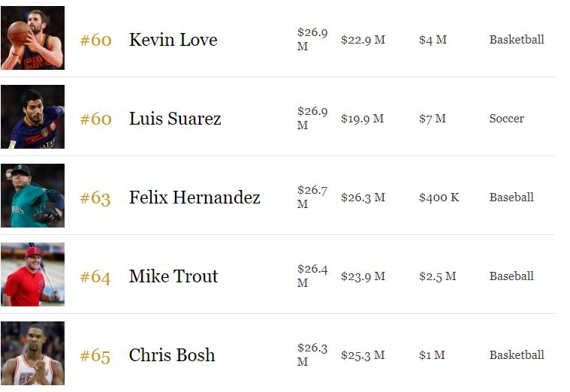Screen dimensions: 570x392
Task: Click the $19.9 M salary value
Action: (x=363, y=119)
